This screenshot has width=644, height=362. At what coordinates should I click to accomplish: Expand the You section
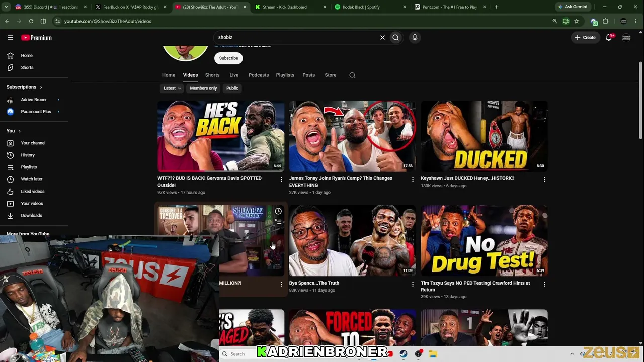point(14,131)
